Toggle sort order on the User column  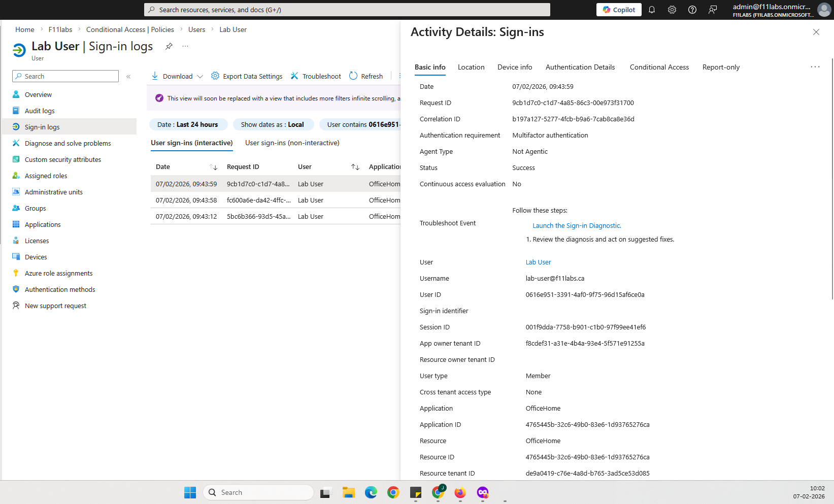point(354,166)
